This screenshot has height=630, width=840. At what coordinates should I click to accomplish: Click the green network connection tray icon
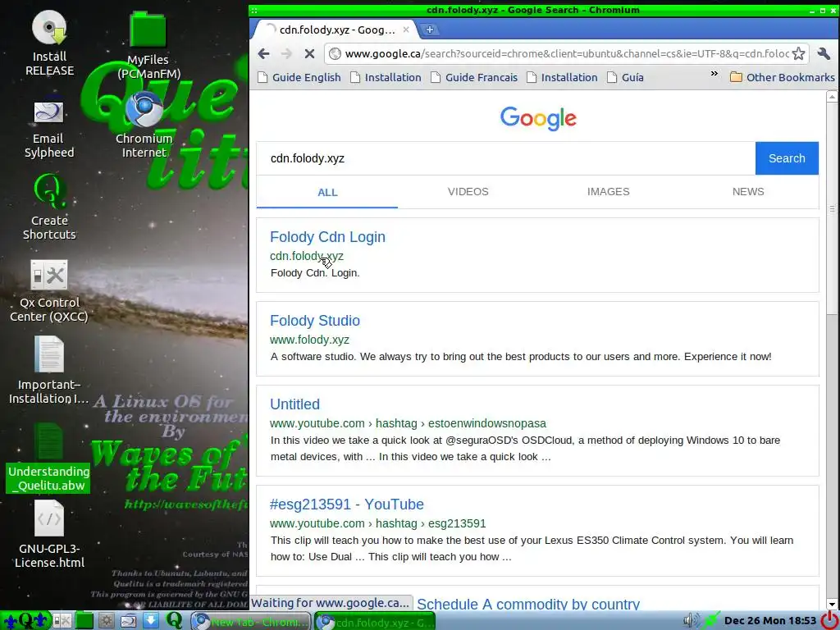point(712,620)
